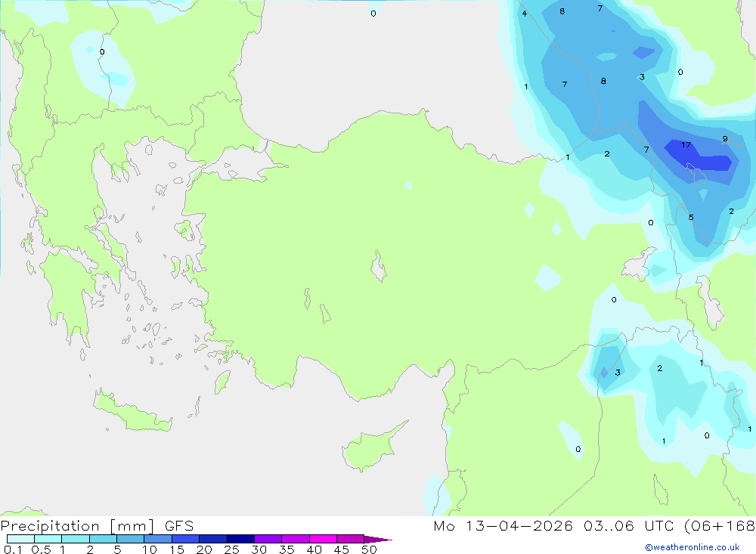Click the "35" legend scale label
Image resolution: width=756 pixels, height=554 pixels.
tap(287, 549)
